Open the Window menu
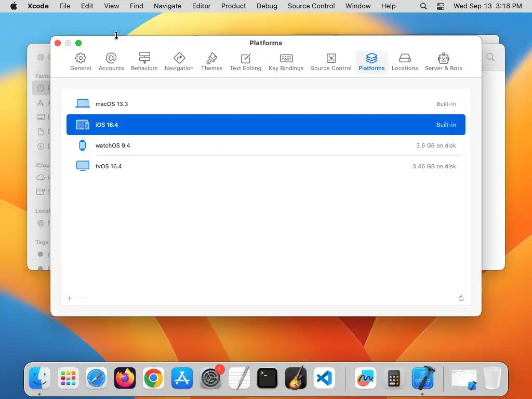 [358, 6]
